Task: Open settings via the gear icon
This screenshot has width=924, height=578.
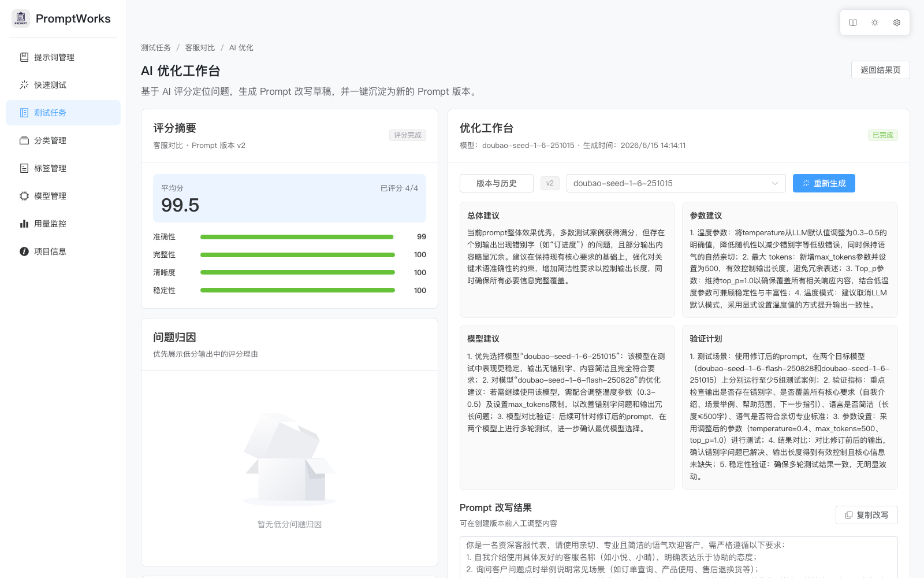Action: click(x=897, y=23)
